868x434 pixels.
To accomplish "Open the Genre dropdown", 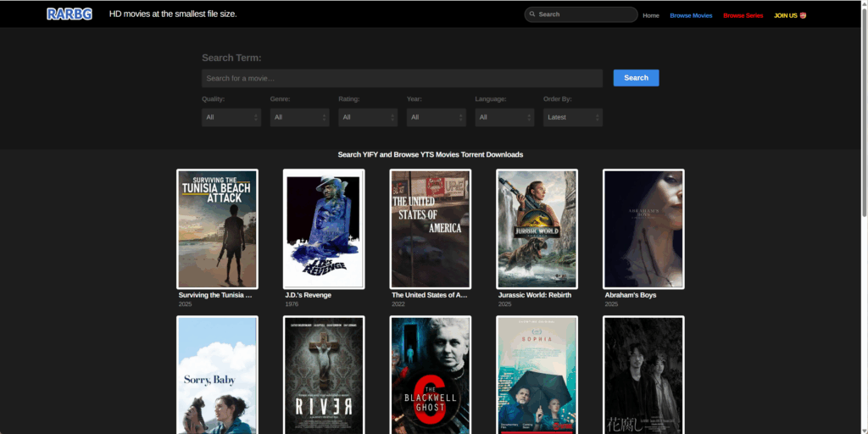I will coord(299,117).
